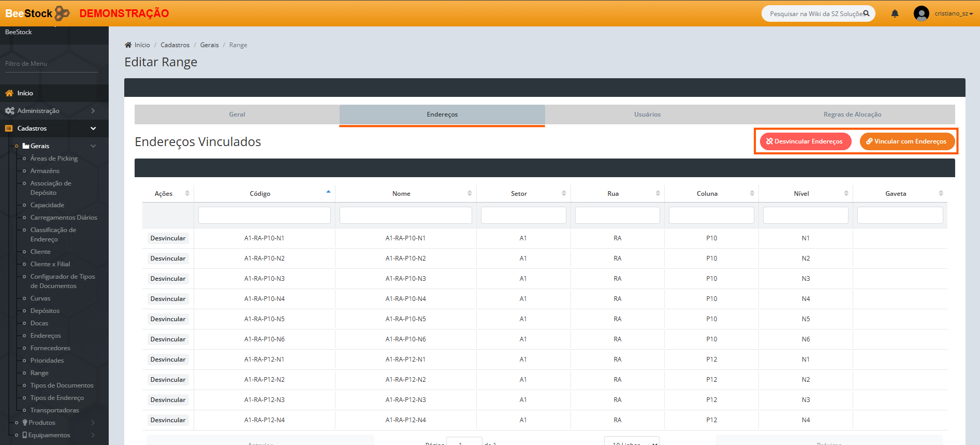Click the BeeStock honeycomb logo
Screen dimensions: 980x445
click(x=62, y=13)
